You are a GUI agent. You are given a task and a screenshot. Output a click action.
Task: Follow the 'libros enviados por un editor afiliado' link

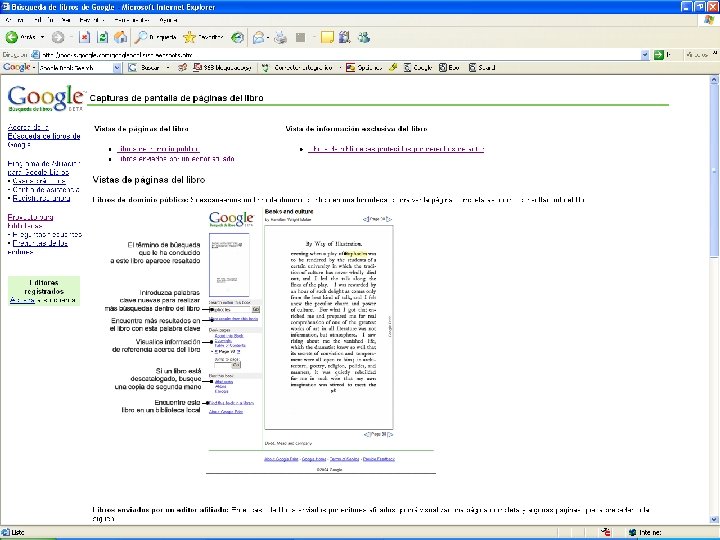177,159
